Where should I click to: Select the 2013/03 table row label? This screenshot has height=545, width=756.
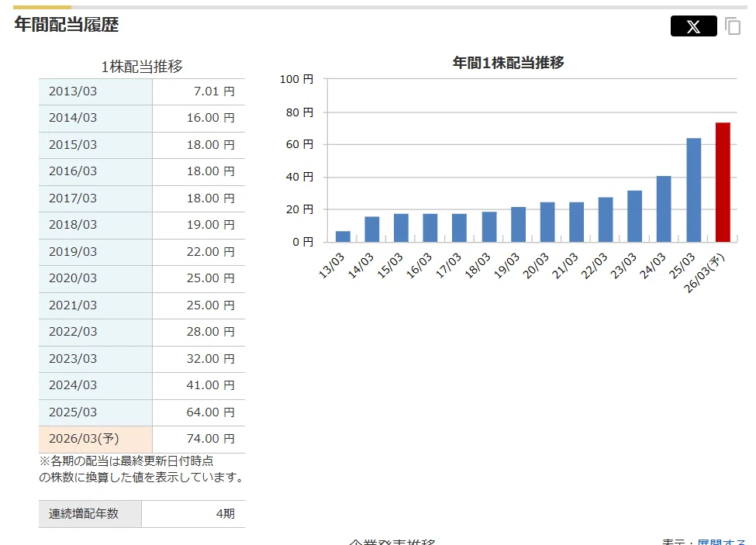pyautogui.click(x=73, y=91)
